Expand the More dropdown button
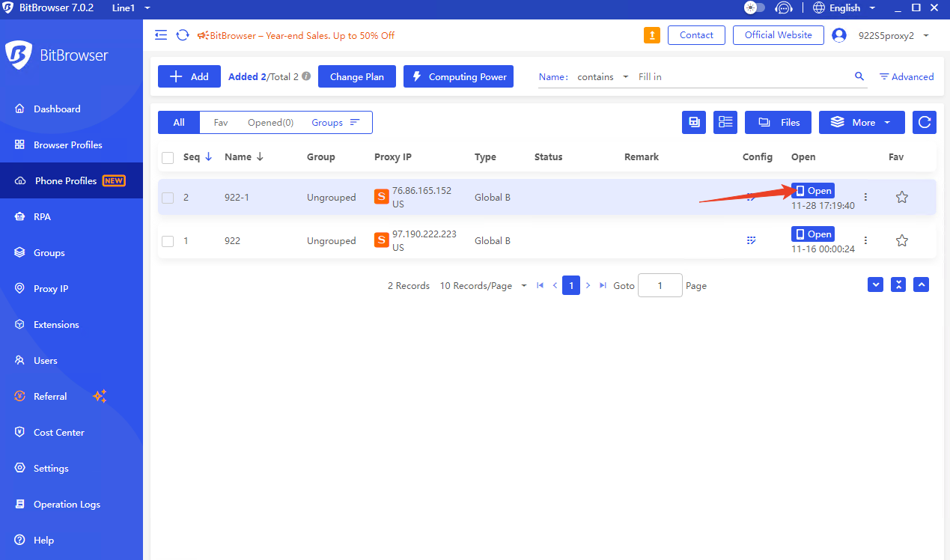950x560 pixels. tap(862, 122)
